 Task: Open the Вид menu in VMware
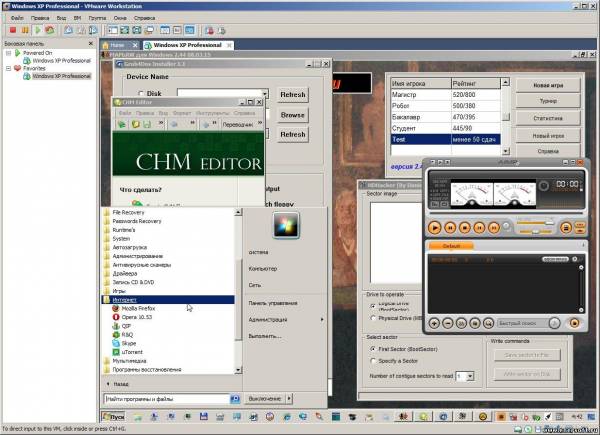61,18
